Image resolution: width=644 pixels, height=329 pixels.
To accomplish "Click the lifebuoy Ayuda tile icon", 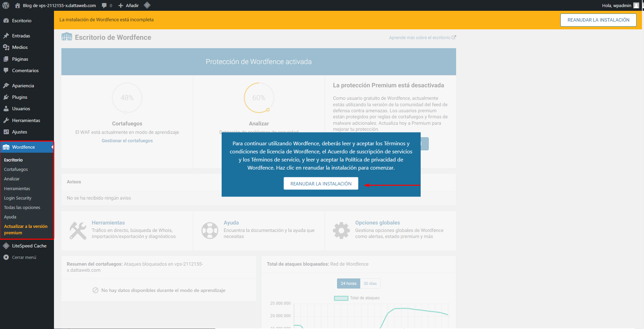I will pyautogui.click(x=210, y=231).
